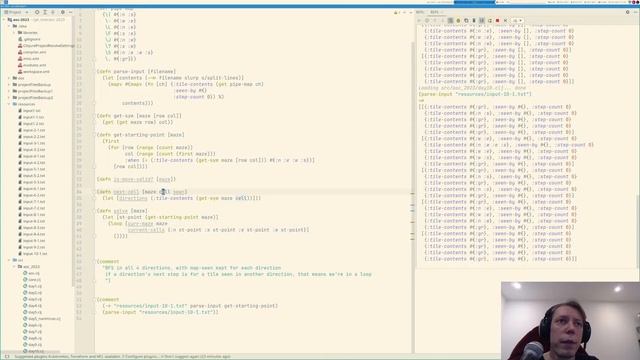Screen dimensions: 640x360
Task: Go to next highlighted error arrow
Action: pyautogui.click(x=410, y=13)
